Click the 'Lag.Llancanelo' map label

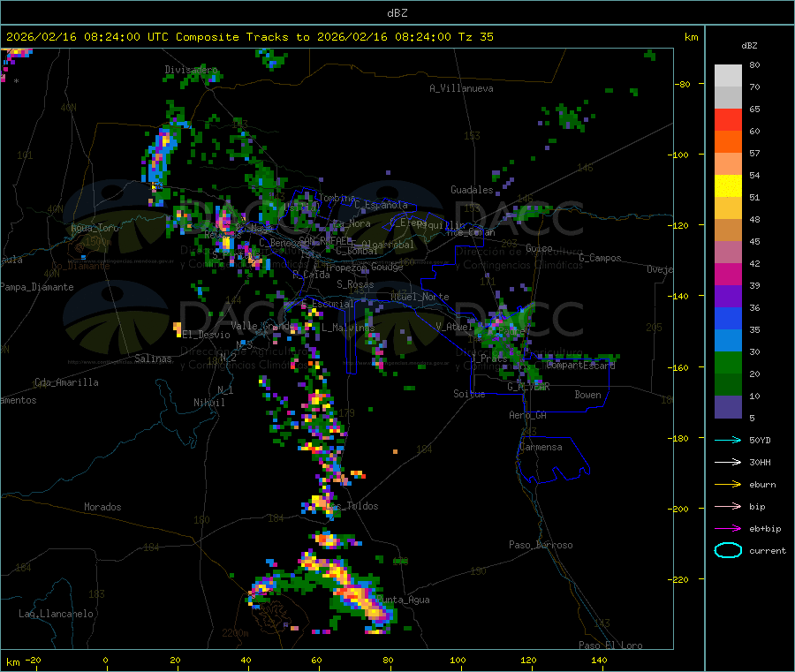click(x=57, y=614)
